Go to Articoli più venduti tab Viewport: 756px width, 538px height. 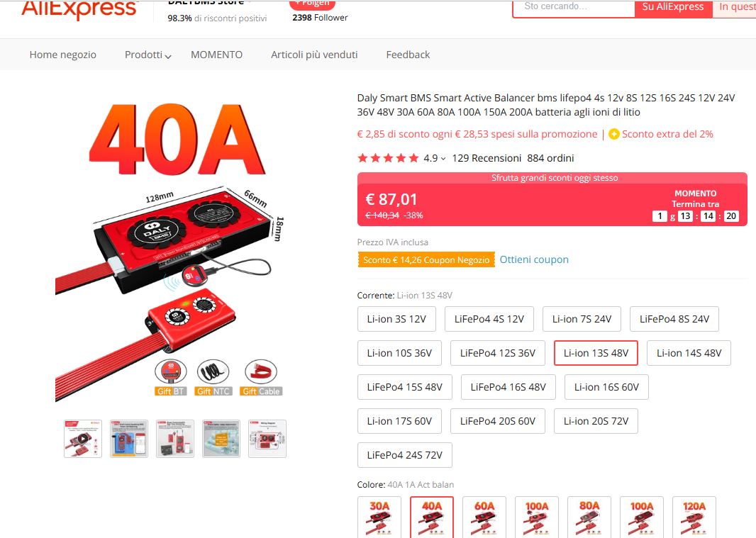click(314, 55)
